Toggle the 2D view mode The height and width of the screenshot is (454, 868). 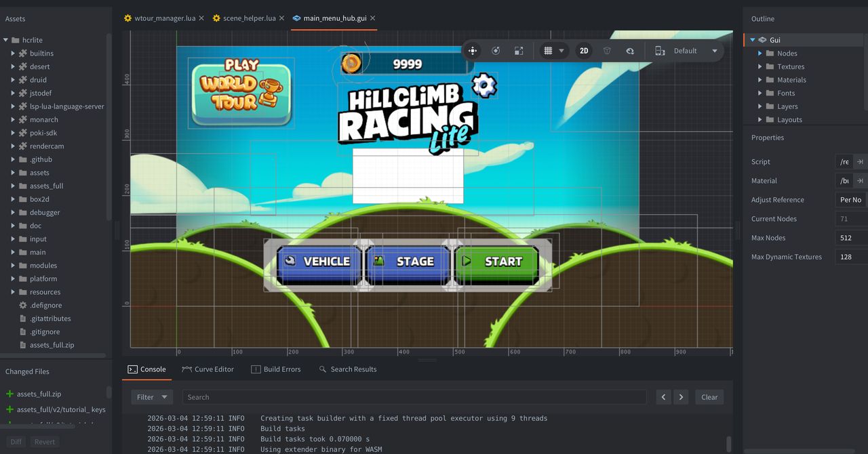pos(584,51)
